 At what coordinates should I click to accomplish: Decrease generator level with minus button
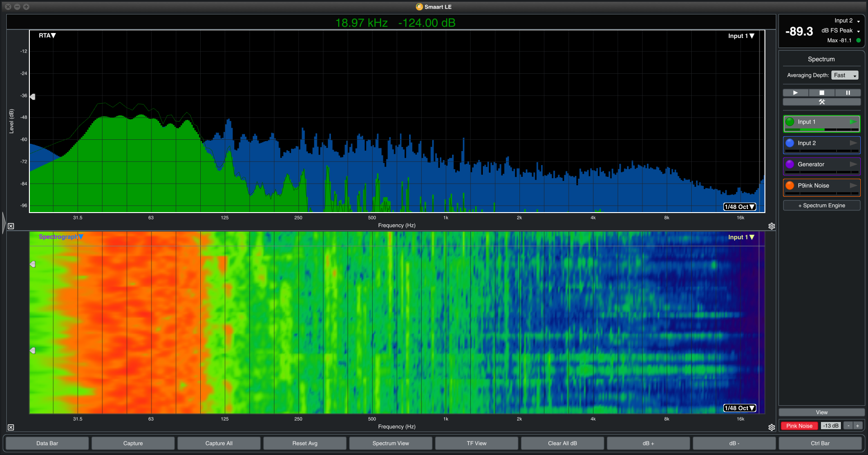point(849,426)
